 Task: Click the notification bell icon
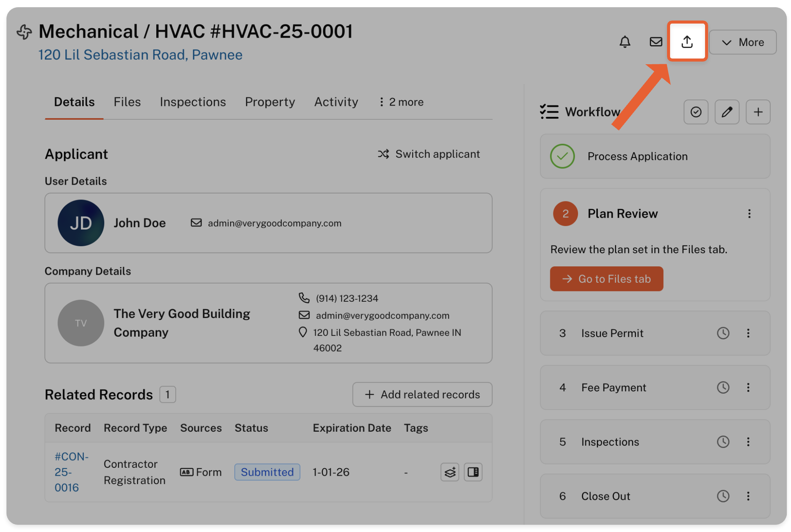624,42
